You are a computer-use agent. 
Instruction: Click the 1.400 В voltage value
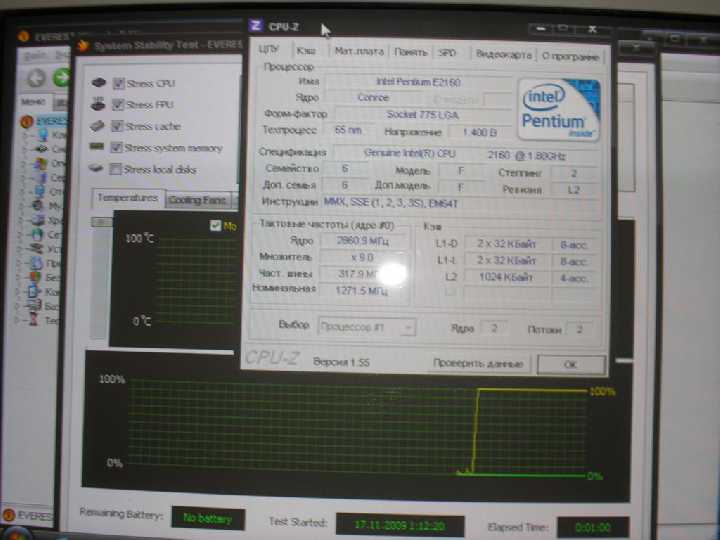click(480, 132)
